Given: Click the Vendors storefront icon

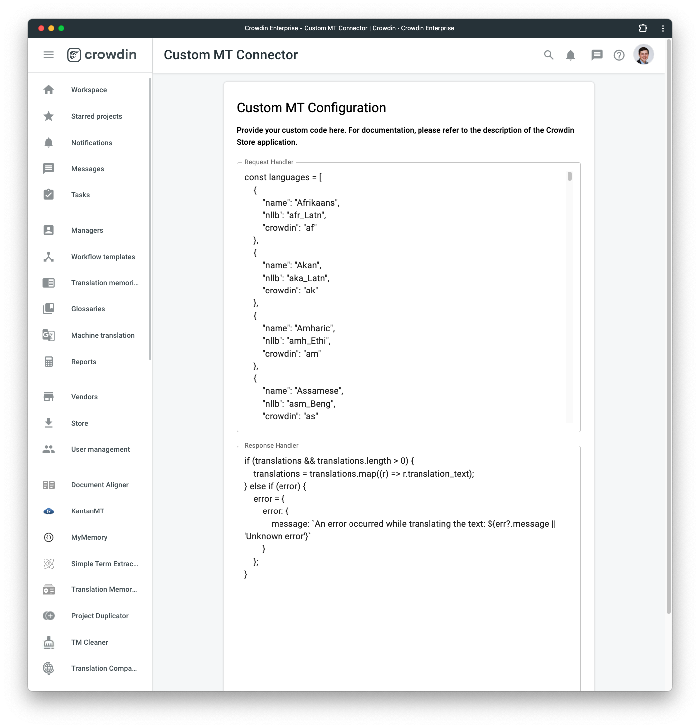Looking at the screenshot, I should point(49,397).
